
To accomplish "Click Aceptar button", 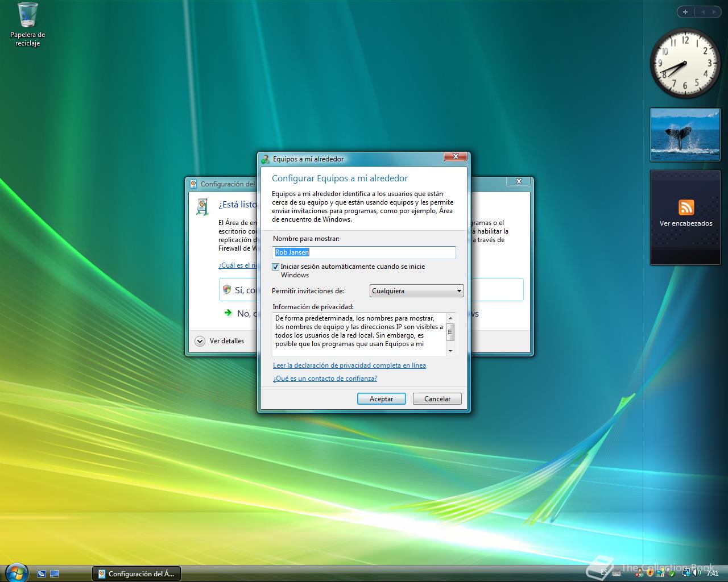I will point(381,399).
